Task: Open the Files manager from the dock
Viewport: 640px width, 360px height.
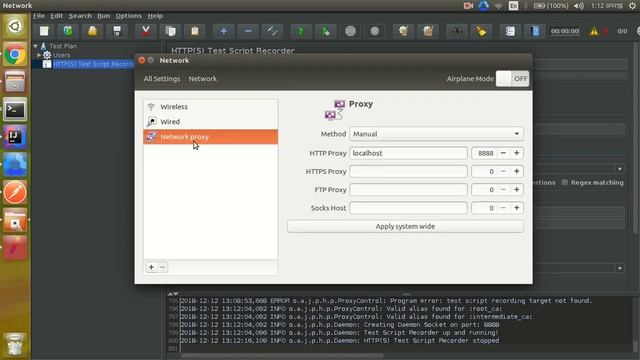Action: [x=15, y=82]
